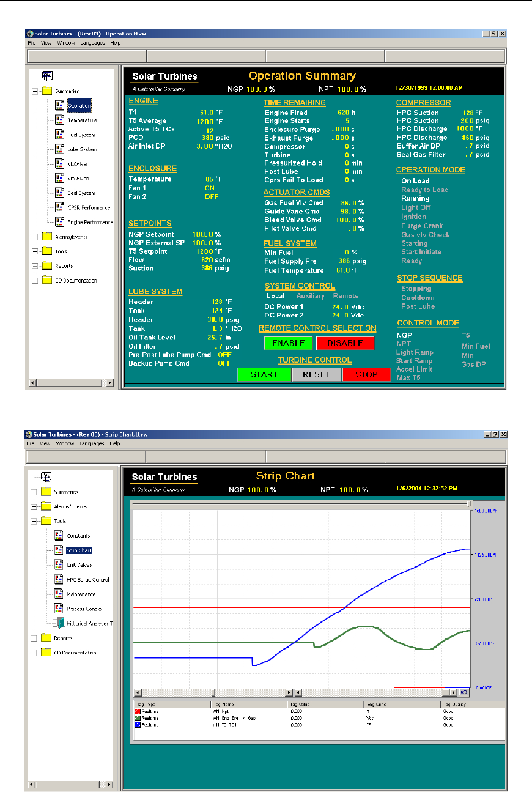Expand the Alarms/Events node in Operation window

pos(35,237)
